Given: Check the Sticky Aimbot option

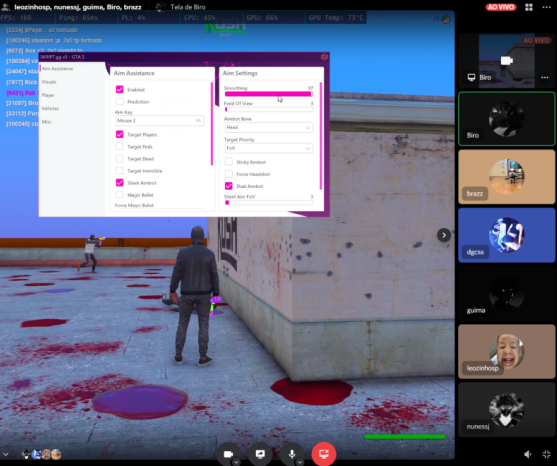Looking at the screenshot, I should pos(229,162).
